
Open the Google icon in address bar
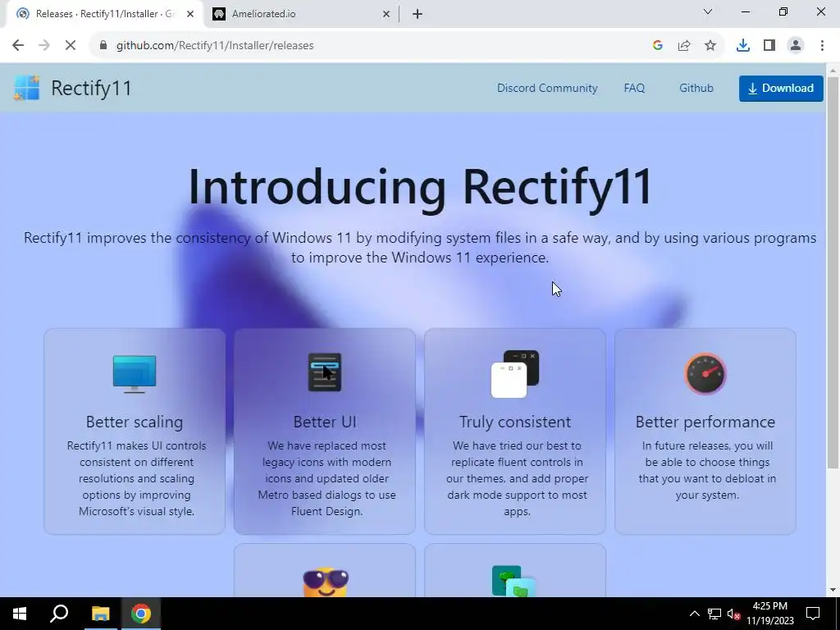coord(658,46)
